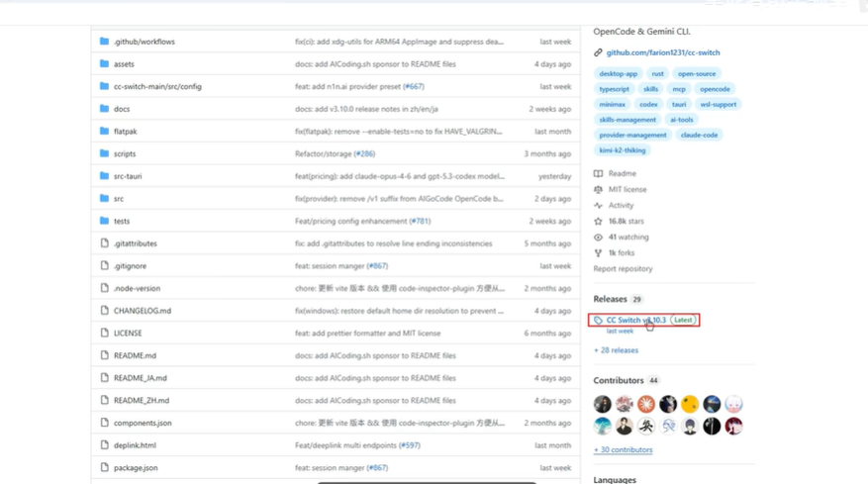Select the kimi-k2-thiking topic tag

tap(623, 150)
